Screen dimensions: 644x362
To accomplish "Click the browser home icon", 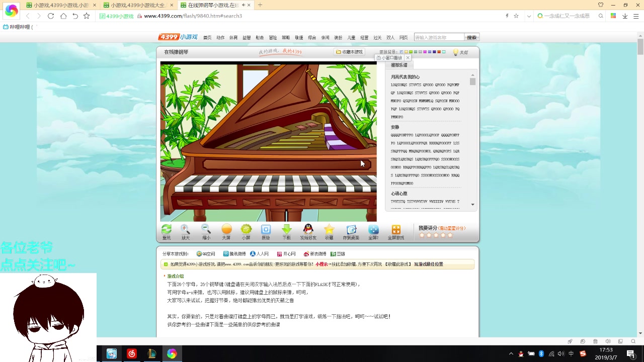I will [x=63, y=16].
